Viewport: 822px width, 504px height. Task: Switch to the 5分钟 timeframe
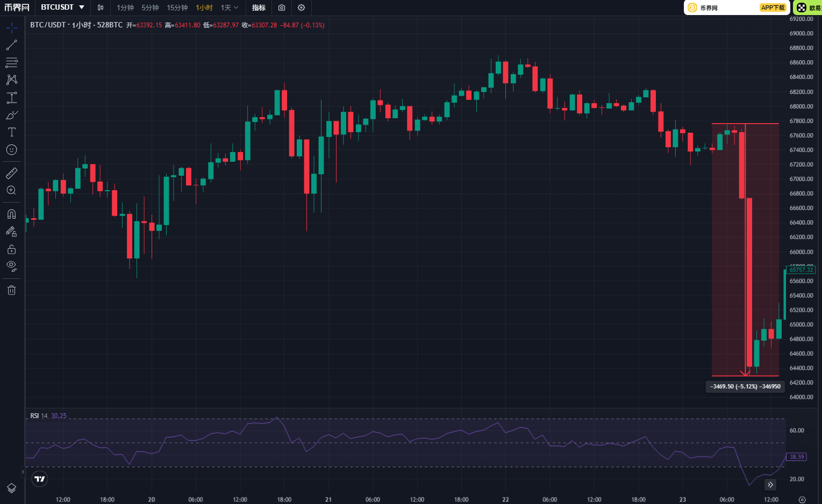pyautogui.click(x=150, y=8)
